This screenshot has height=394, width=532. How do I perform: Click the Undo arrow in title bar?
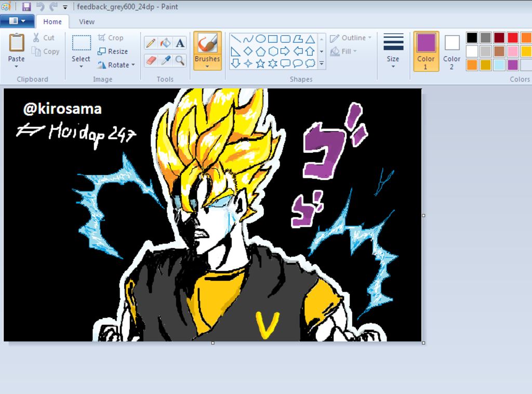40,6
